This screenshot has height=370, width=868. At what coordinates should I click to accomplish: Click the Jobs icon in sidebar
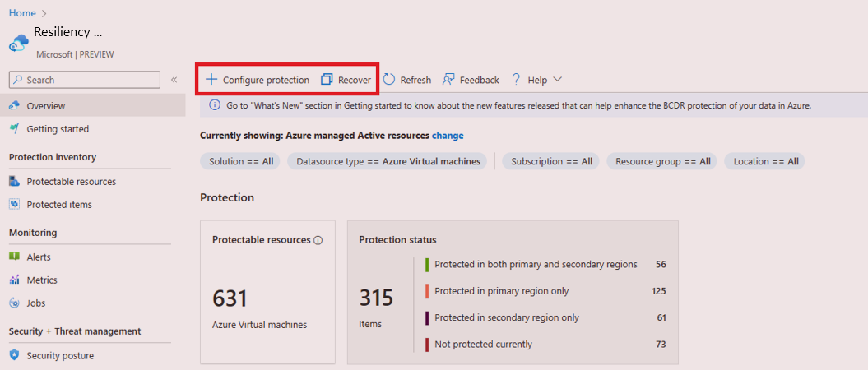(15, 303)
